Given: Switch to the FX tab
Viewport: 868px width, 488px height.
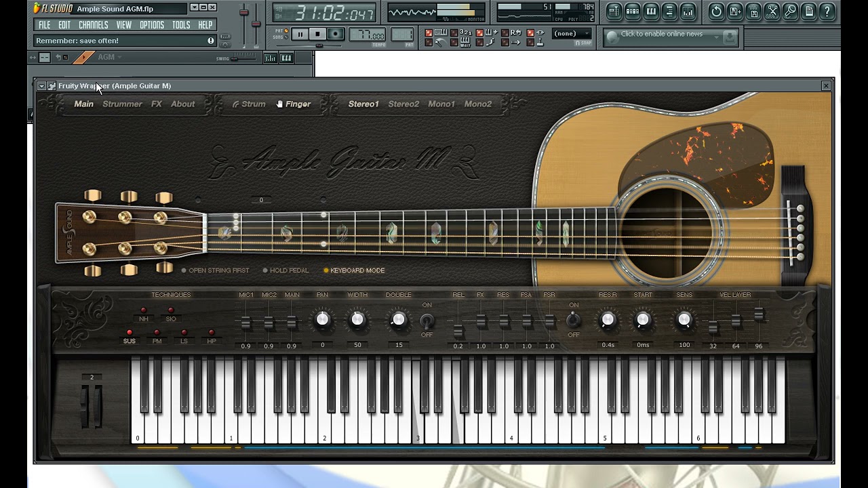Looking at the screenshot, I should (157, 104).
